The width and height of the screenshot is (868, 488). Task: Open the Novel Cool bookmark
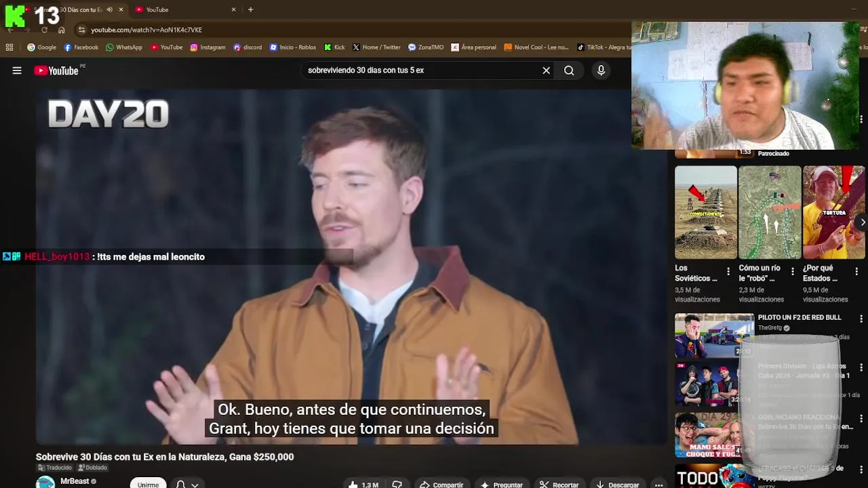click(536, 47)
